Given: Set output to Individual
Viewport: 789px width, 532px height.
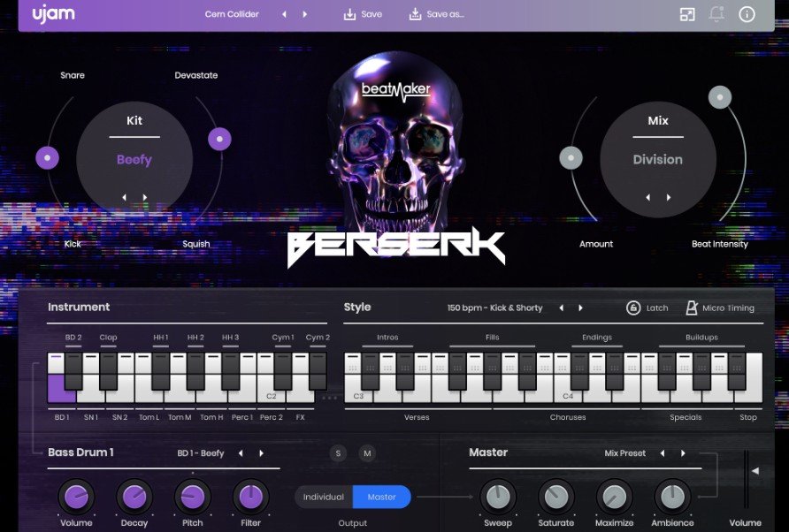Looking at the screenshot, I should [324, 497].
